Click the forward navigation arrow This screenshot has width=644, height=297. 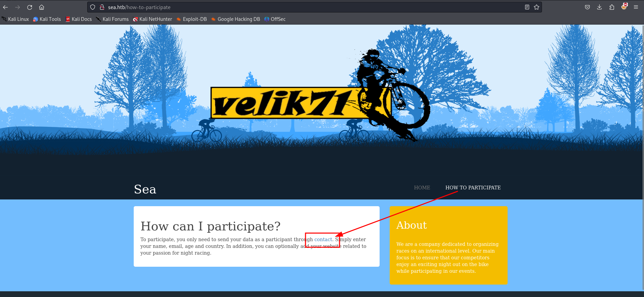[x=18, y=7]
